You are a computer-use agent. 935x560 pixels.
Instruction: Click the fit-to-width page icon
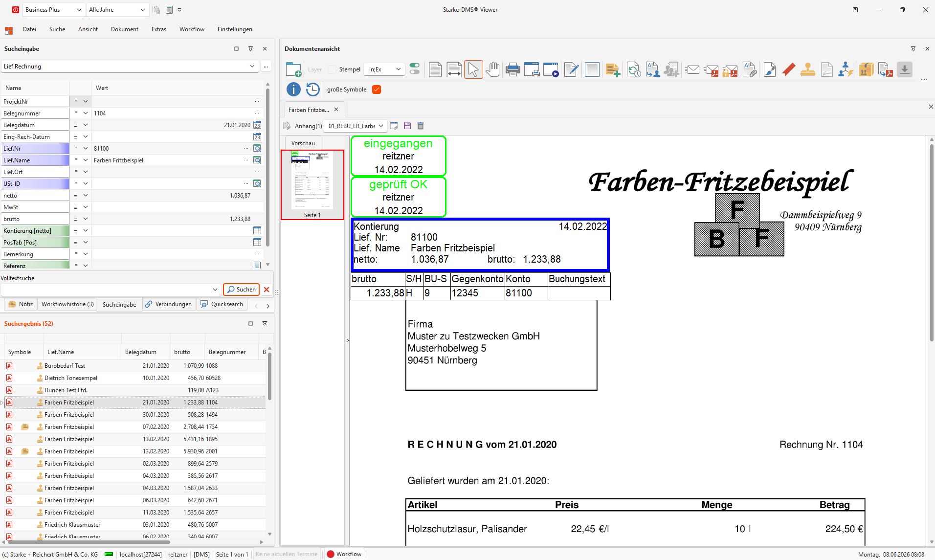tap(454, 69)
